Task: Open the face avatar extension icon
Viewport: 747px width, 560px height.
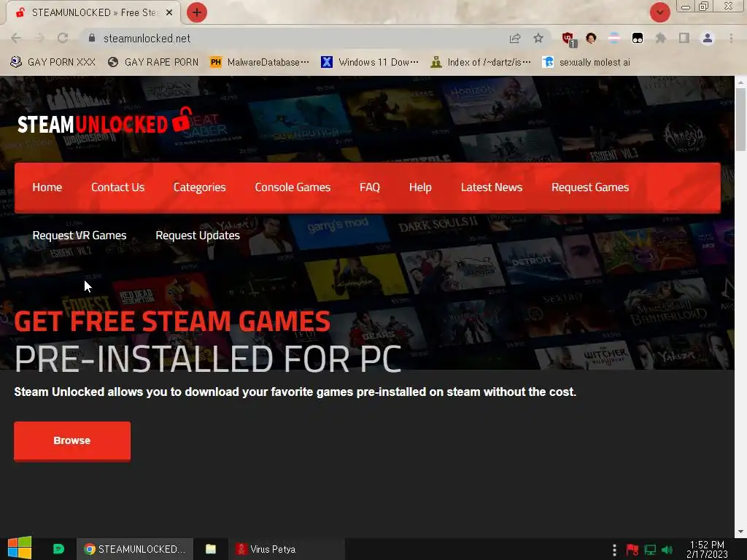Action: point(591,38)
